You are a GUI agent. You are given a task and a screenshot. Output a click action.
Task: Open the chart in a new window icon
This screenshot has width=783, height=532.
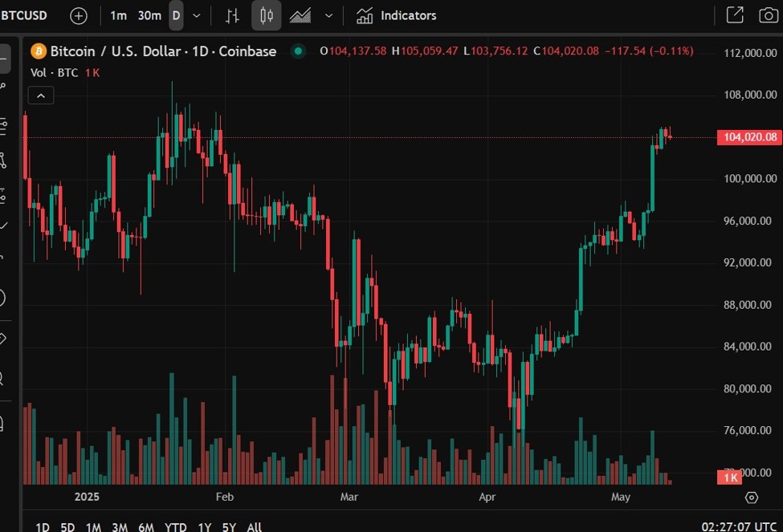735,14
